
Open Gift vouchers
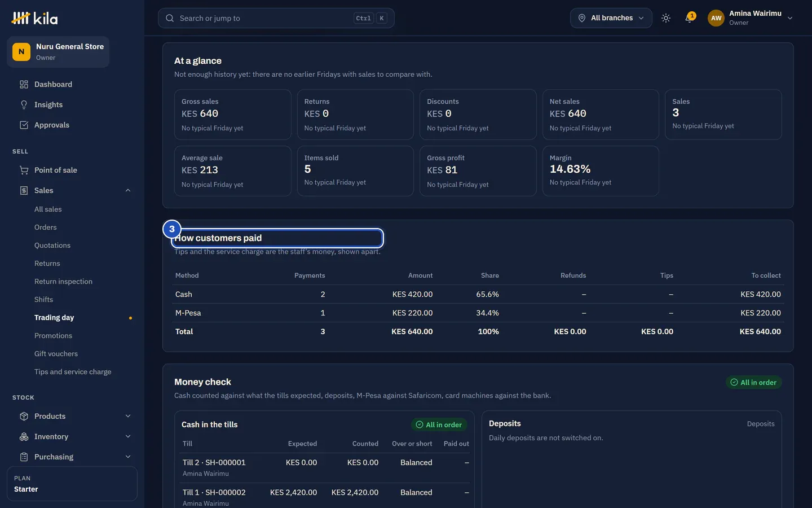[x=56, y=354]
